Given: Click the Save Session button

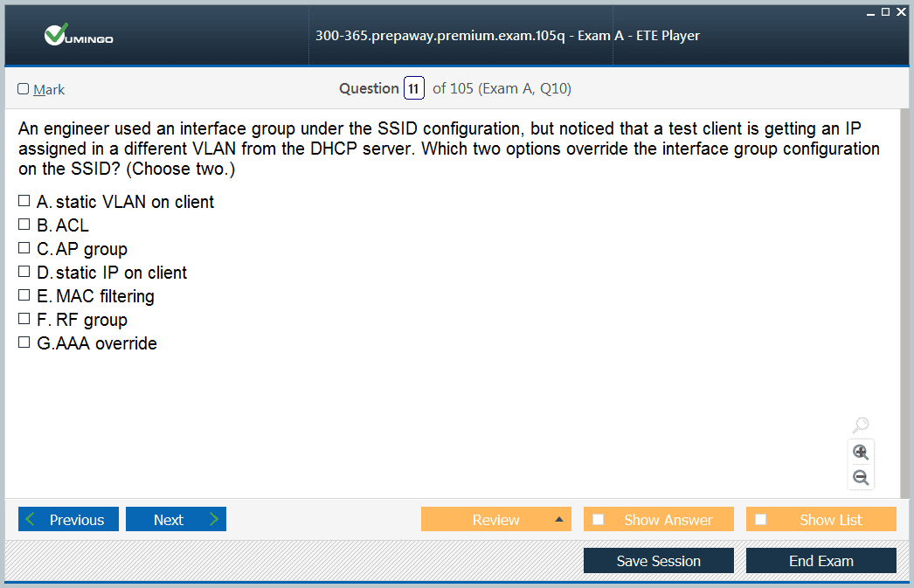Looking at the screenshot, I should [658, 561].
